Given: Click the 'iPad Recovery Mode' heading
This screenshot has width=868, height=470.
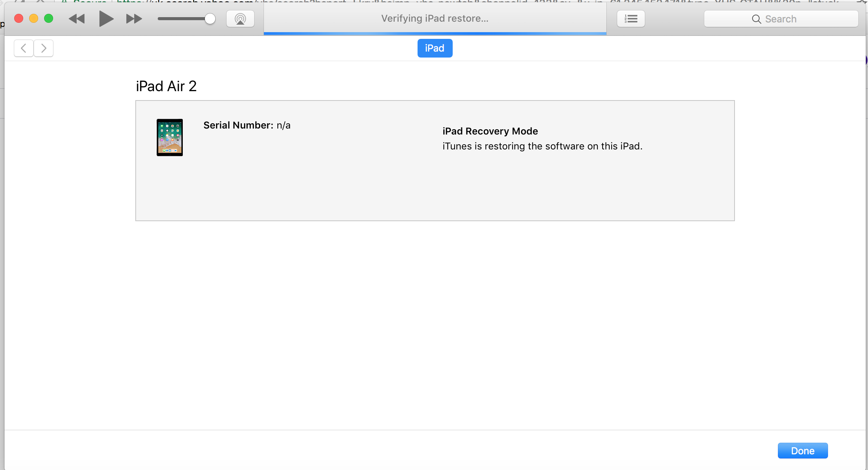Looking at the screenshot, I should click(x=490, y=131).
